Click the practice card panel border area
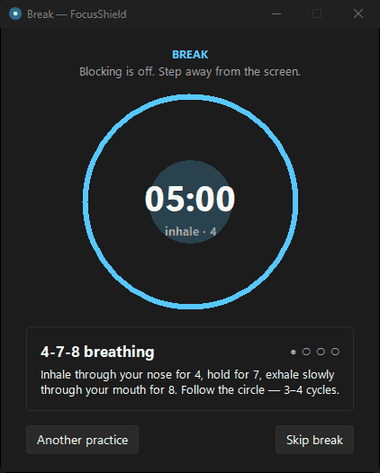 [x=190, y=328]
